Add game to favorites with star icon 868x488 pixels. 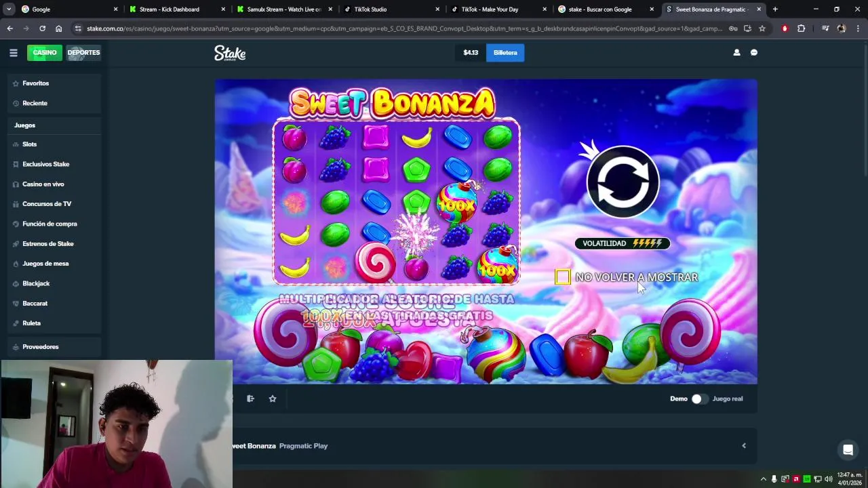pyautogui.click(x=273, y=399)
